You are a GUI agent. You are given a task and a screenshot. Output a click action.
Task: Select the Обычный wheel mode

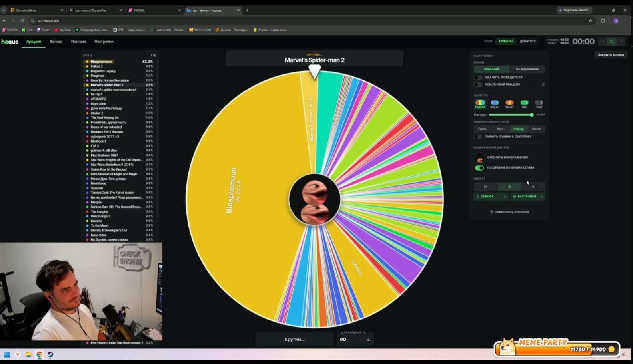(x=491, y=69)
